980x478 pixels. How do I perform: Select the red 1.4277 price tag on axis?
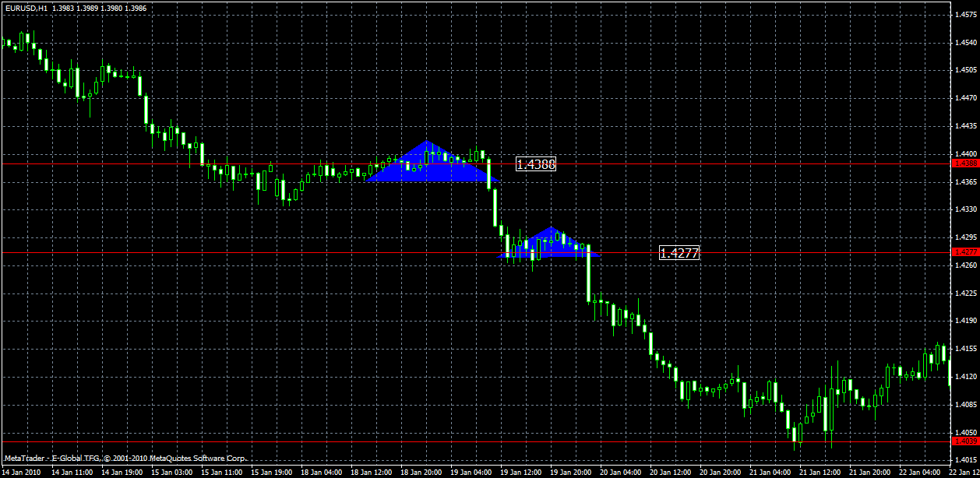(966, 251)
